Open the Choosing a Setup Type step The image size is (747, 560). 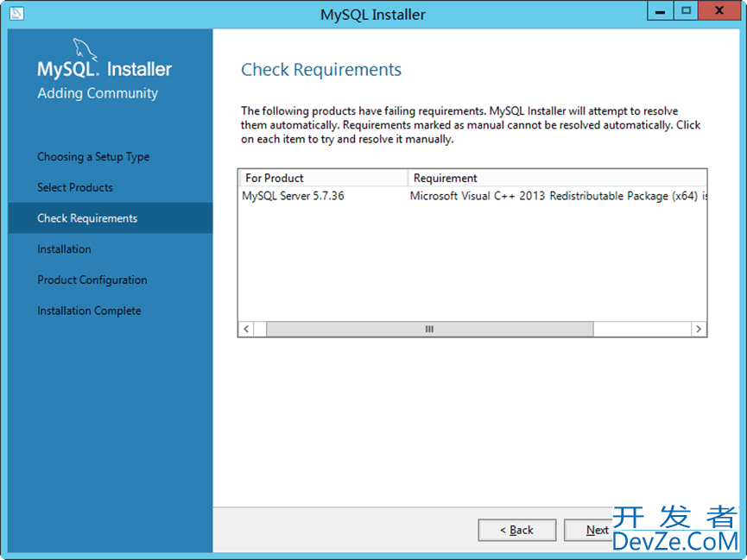tap(93, 157)
